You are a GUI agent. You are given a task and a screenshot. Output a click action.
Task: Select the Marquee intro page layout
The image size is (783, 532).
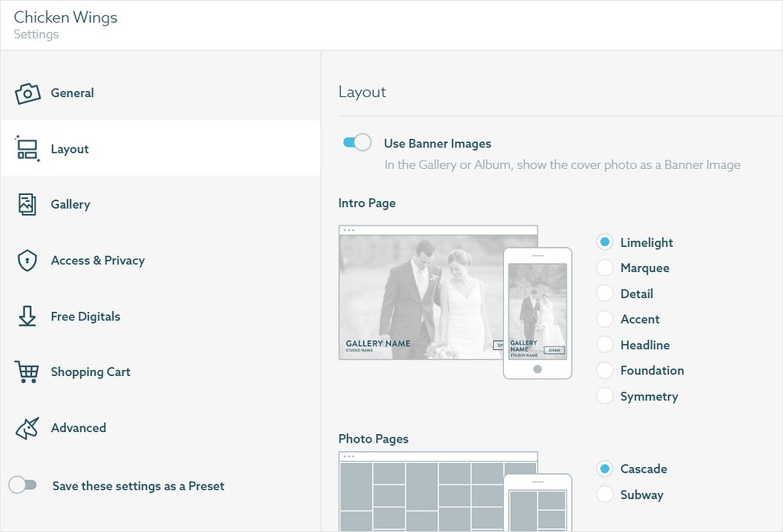tap(605, 268)
